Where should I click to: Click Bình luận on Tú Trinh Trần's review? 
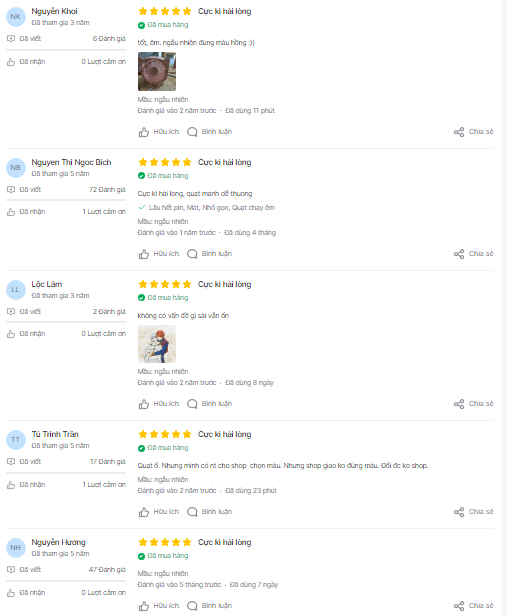(209, 512)
